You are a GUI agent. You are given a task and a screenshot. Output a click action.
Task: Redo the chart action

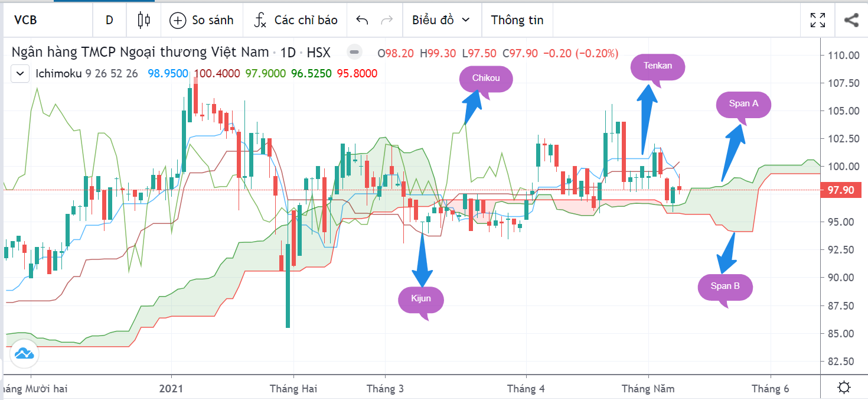(x=387, y=20)
